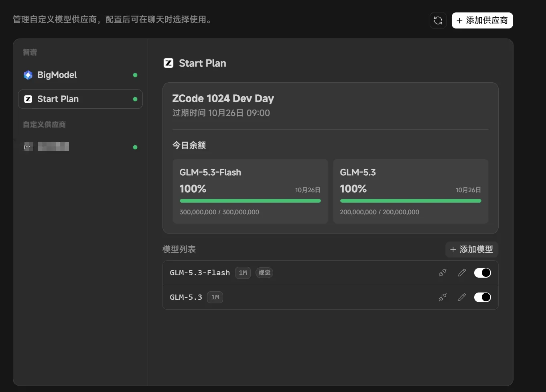Click the GLM-5.3 balance card title

coord(358,173)
